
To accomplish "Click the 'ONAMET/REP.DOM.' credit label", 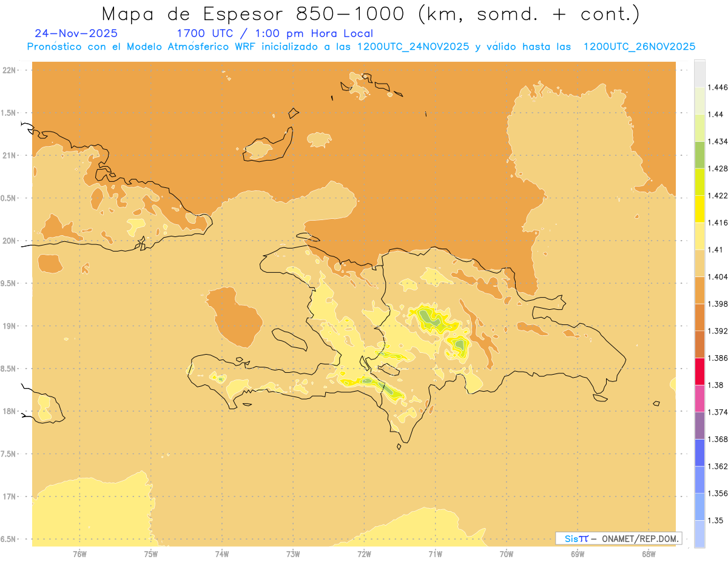I will [641, 538].
